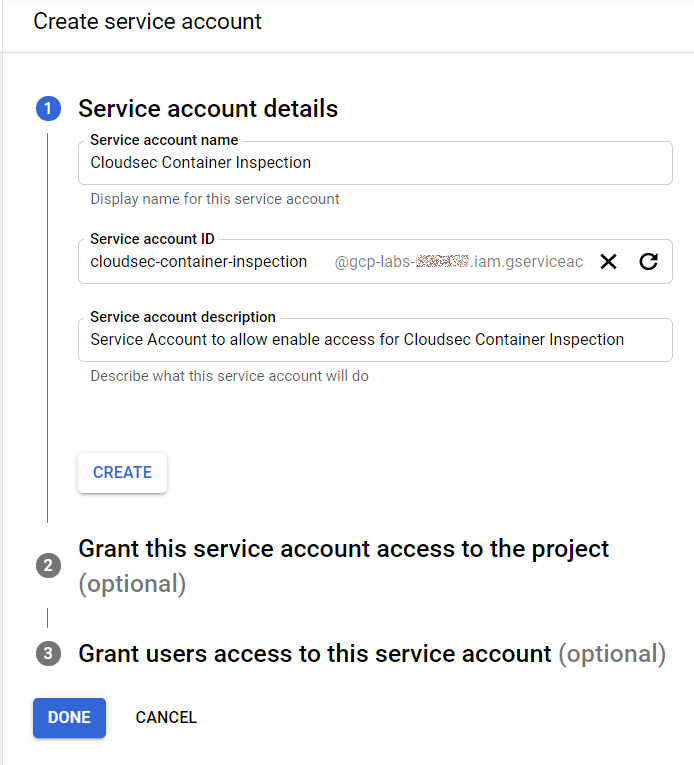Viewport: 694px width, 765px height.
Task: Click the 'Service account description' floating label
Action: 183,317
